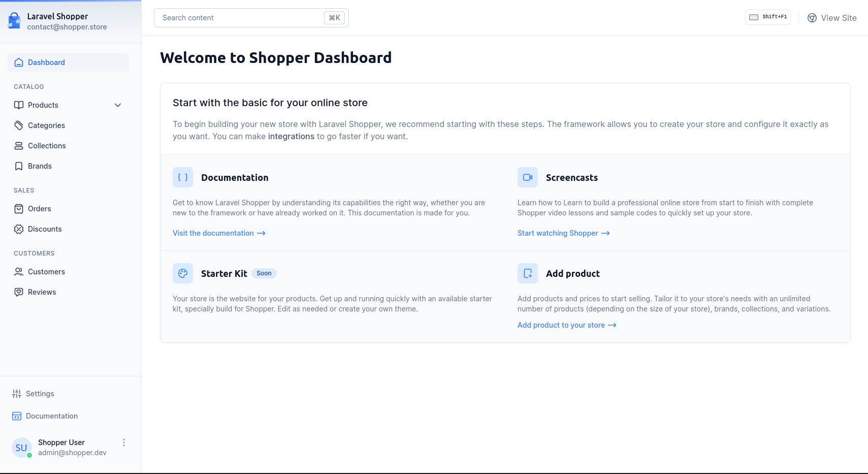
Task: Click the Documentation curly braces icon
Action: (183, 177)
